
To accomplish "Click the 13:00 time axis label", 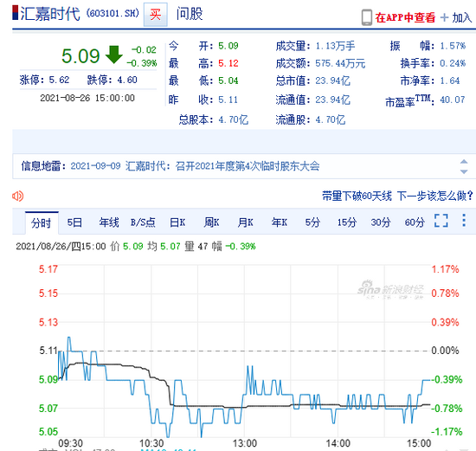I will [245, 443].
